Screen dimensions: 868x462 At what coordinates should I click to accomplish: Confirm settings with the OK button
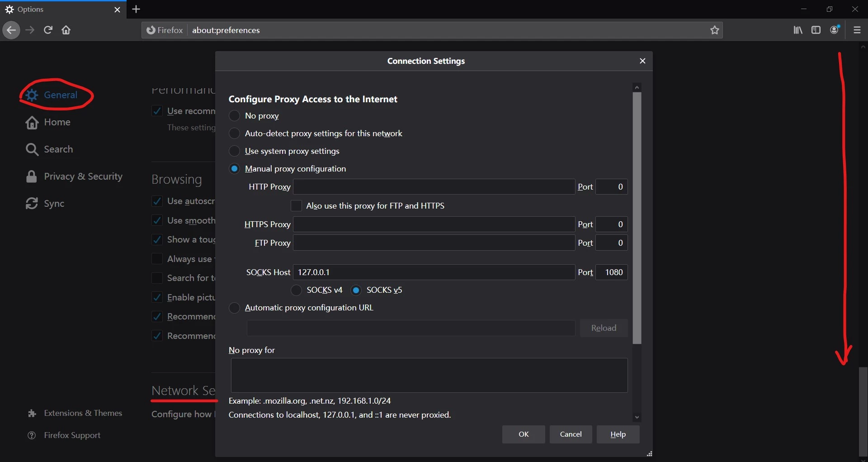coord(524,434)
